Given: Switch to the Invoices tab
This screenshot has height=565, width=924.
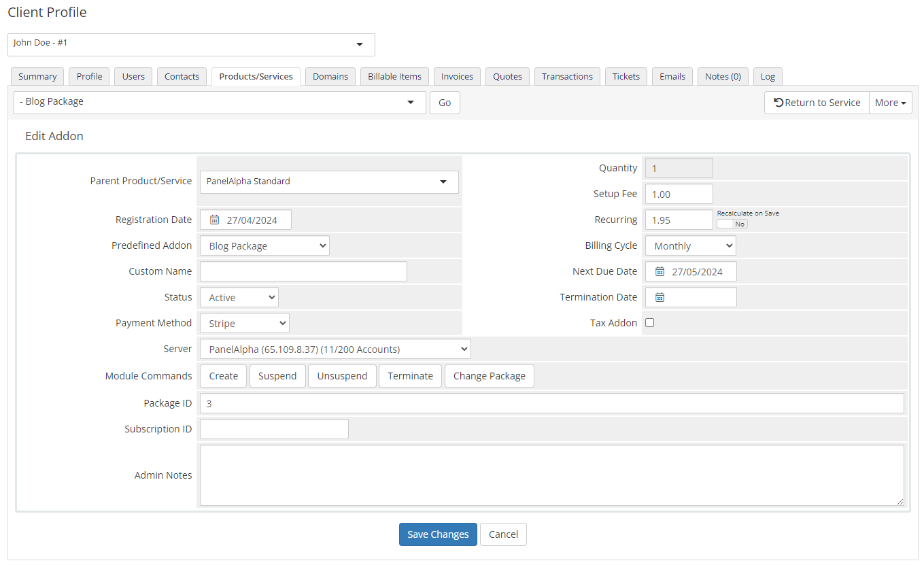Looking at the screenshot, I should [456, 76].
